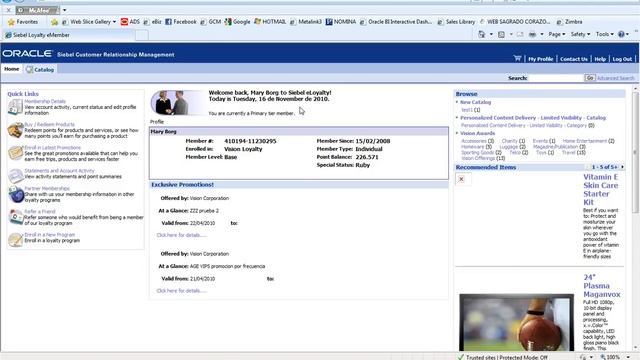Open Contact Us in header
This screenshot has height=360, width=640.
(x=574, y=59)
